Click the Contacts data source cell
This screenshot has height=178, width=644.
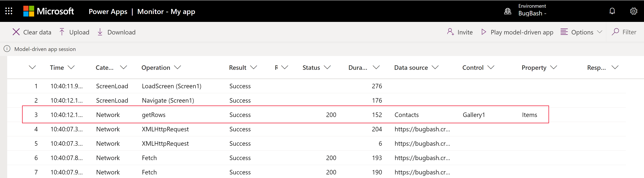click(406, 115)
